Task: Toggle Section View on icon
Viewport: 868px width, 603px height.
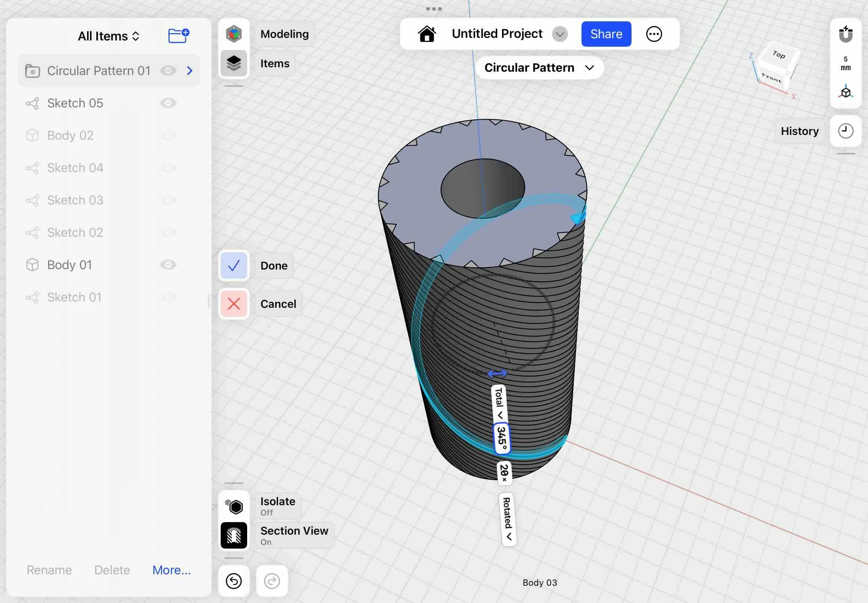Action: click(234, 535)
